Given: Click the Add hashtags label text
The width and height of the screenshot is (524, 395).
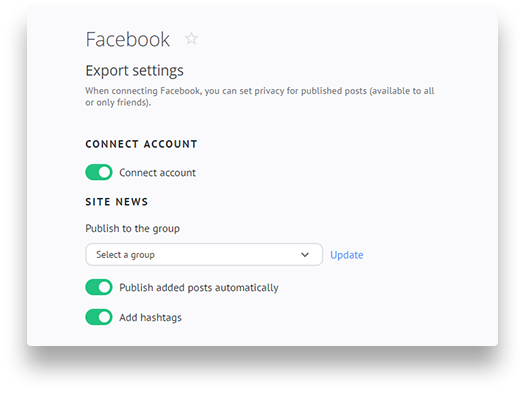Looking at the screenshot, I should pyautogui.click(x=150, y=317).
